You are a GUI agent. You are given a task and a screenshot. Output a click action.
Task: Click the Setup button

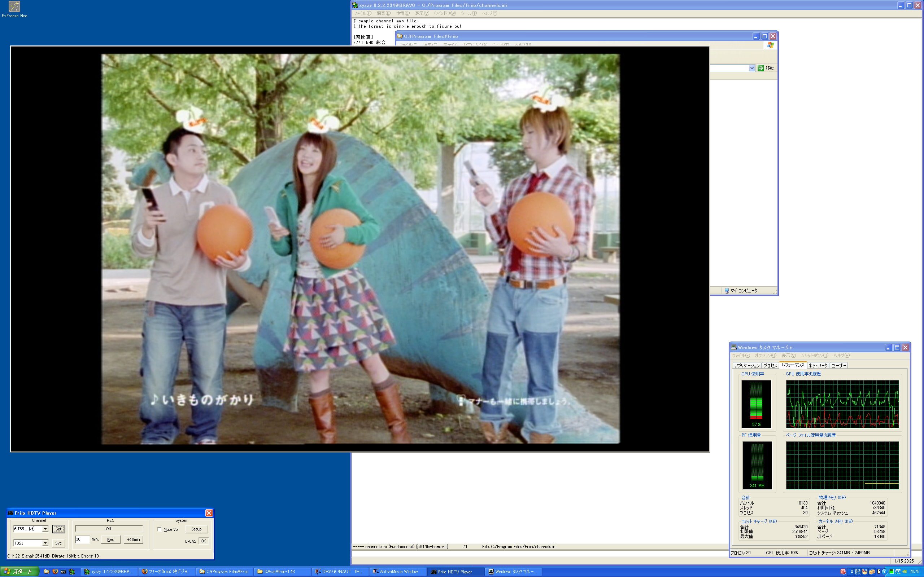[196, 529]
